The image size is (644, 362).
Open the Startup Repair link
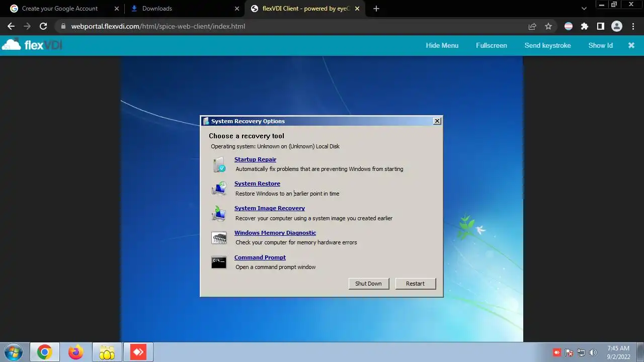tap(255, 159)
